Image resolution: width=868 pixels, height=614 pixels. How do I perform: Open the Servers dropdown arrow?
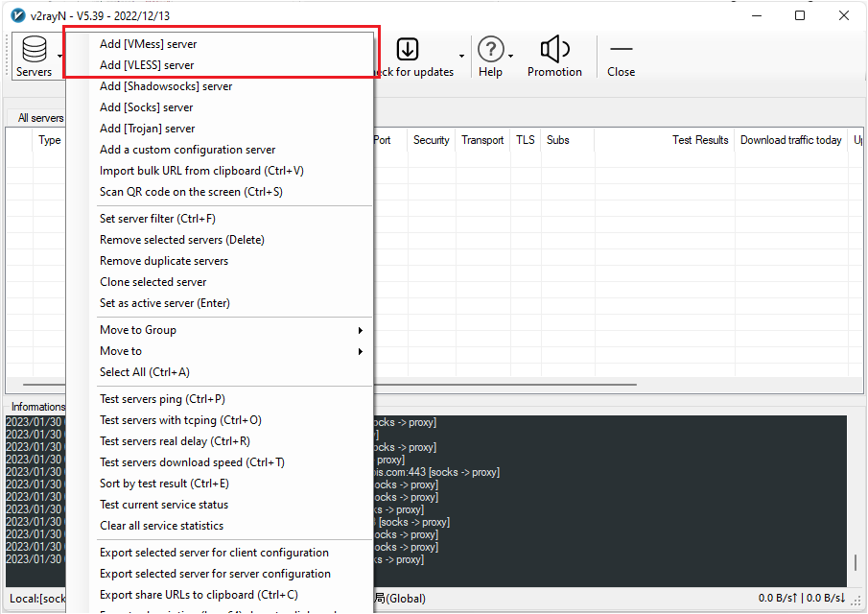point(59,57)
